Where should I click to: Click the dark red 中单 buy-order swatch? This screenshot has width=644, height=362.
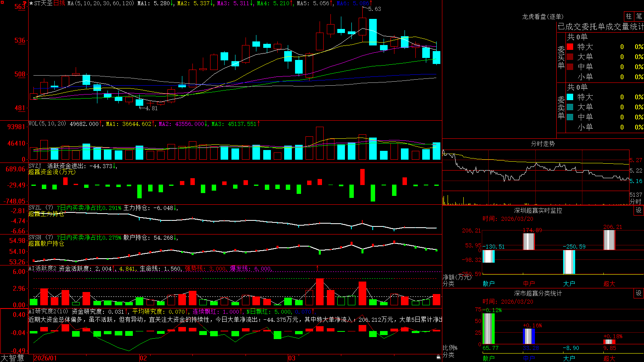coord(570,67)
